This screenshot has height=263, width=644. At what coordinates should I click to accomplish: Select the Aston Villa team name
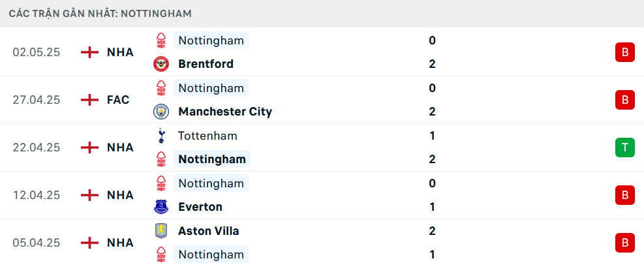[x=208, y=231]
